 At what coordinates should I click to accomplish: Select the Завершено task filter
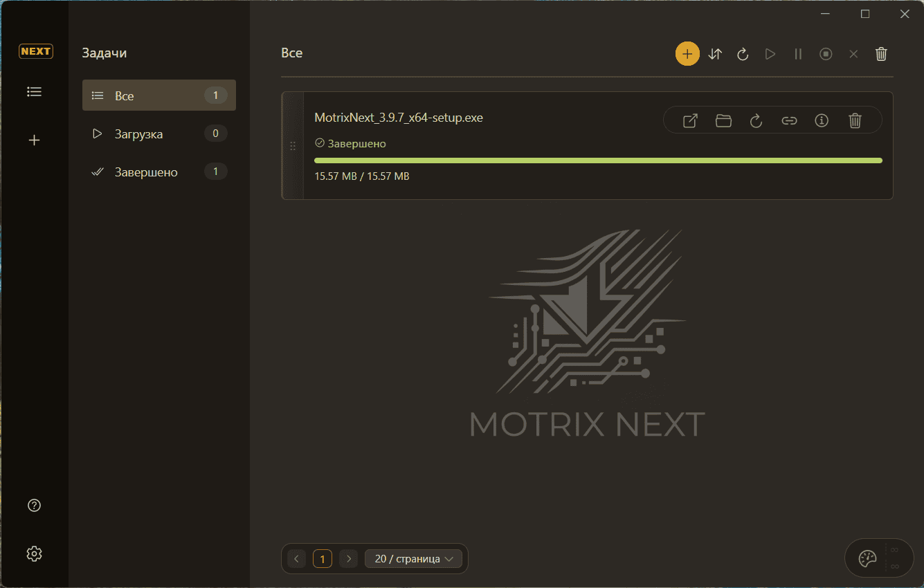click(159, 172)
